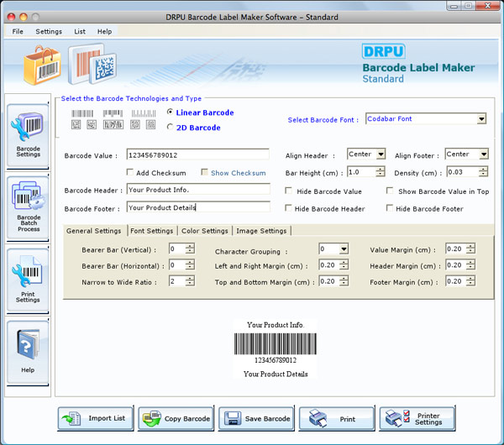The image size is (504, 445).
Task: Switch to the Font Settings tab
Action: click(152, 231)
